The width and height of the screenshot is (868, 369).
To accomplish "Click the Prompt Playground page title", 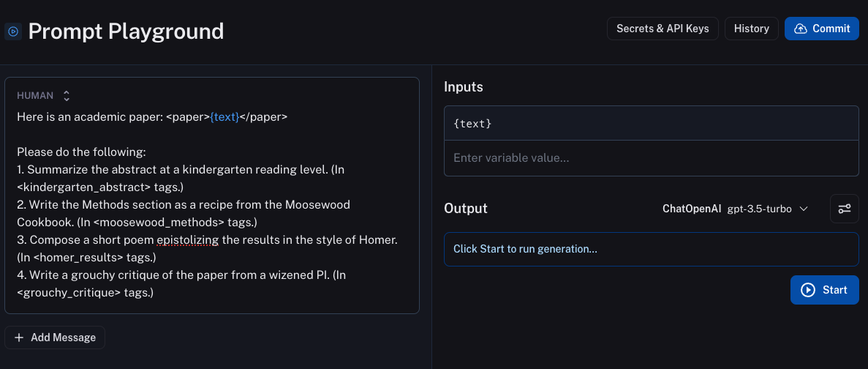I will click(126, 31).
